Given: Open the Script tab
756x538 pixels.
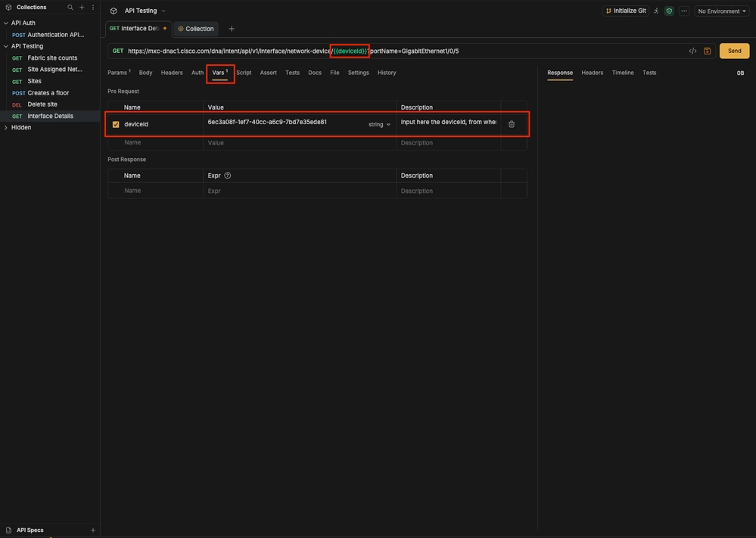Looking at the screenshot, I should coord(244,73).
